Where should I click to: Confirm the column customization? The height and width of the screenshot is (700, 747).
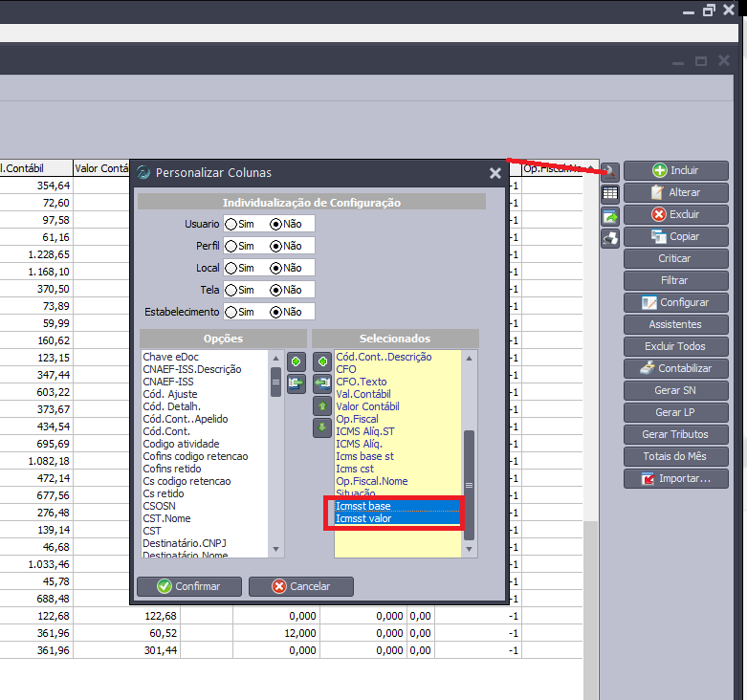189,586
